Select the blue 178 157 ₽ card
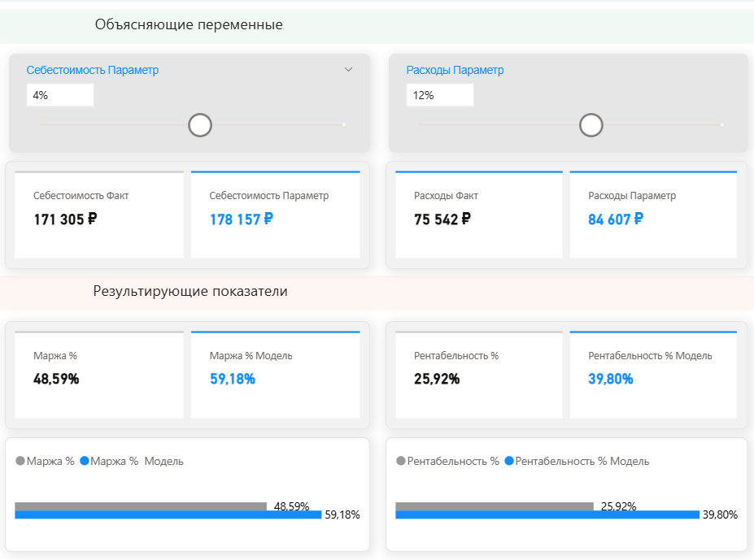The width and height of the screenshot is (754, 560). [x=276, y=215]
